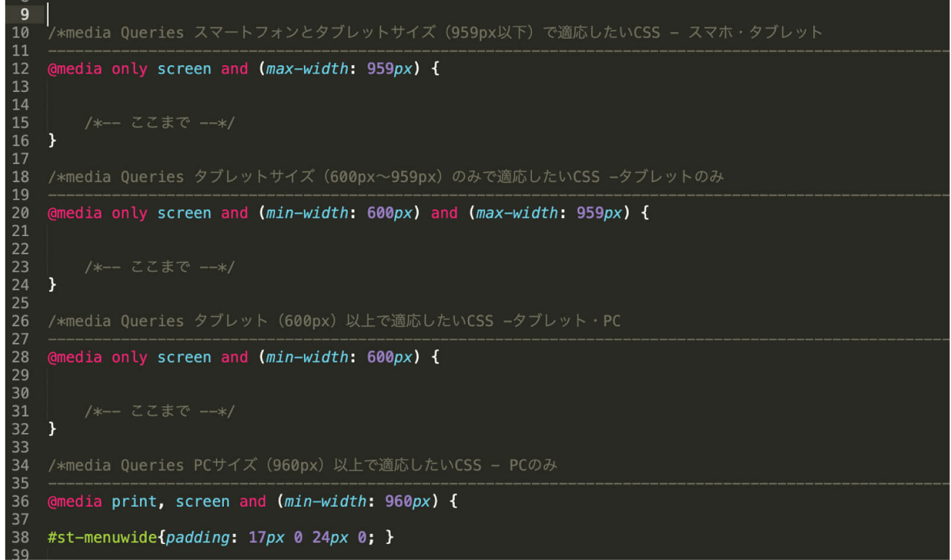Click the padding property on line 38
The image size is (951, 560).
click(197, 537)
